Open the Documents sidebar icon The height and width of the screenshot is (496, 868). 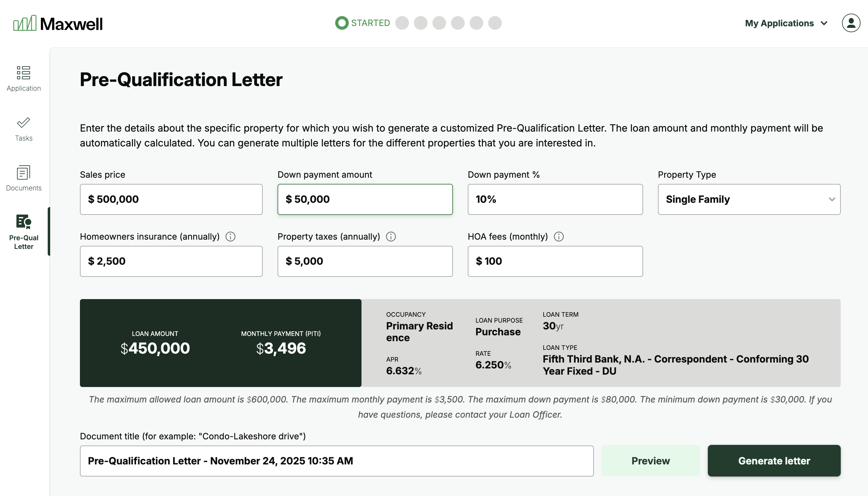point(24,173)
